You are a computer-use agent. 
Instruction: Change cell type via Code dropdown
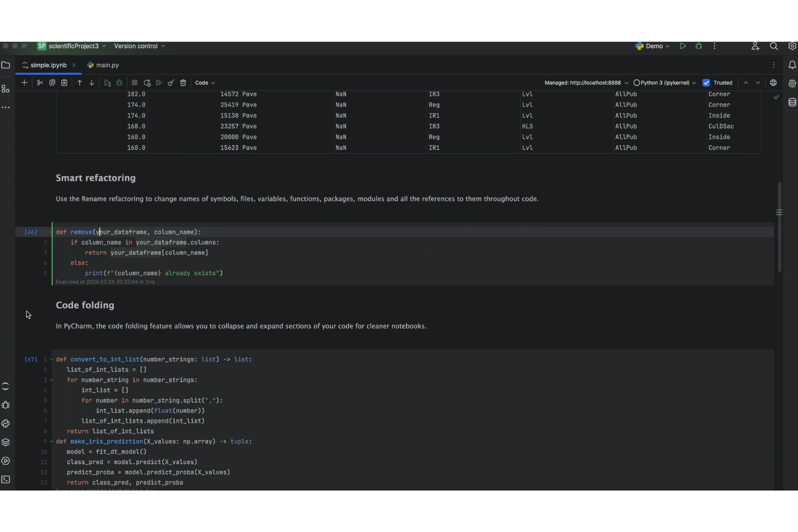[205, 83]
